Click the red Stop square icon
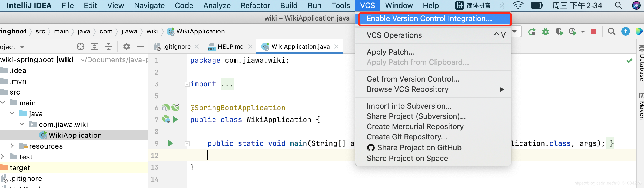The height and width of the screenshot is (188, 644). pyautogui.click(x=594, y=32)
